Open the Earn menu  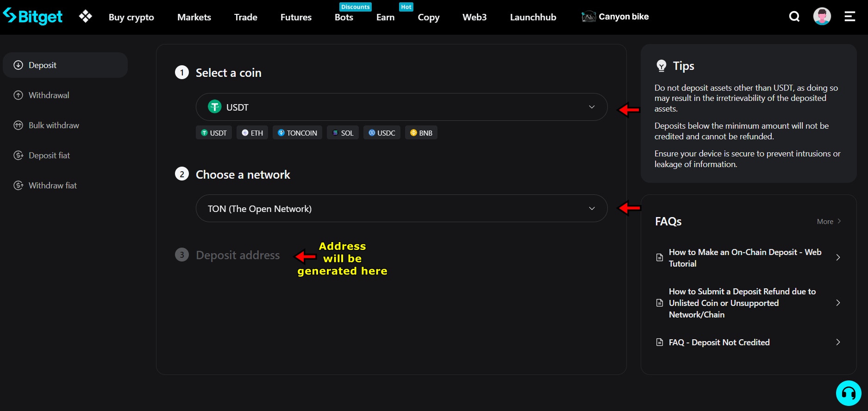coord(386,17)
